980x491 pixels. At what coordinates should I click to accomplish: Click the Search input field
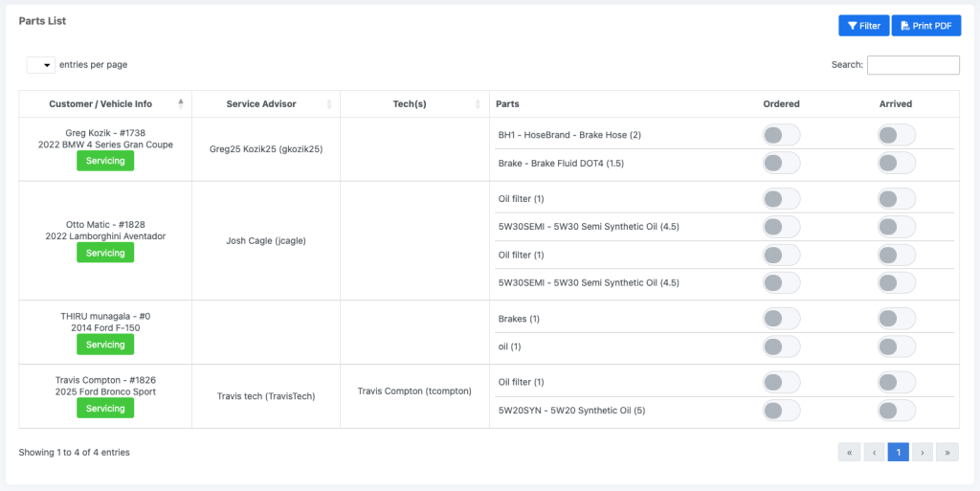coord(912,65)
